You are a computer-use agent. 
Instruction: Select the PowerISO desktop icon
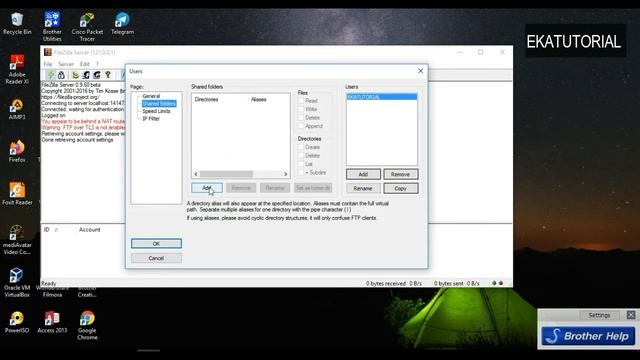tap(17, 322)
